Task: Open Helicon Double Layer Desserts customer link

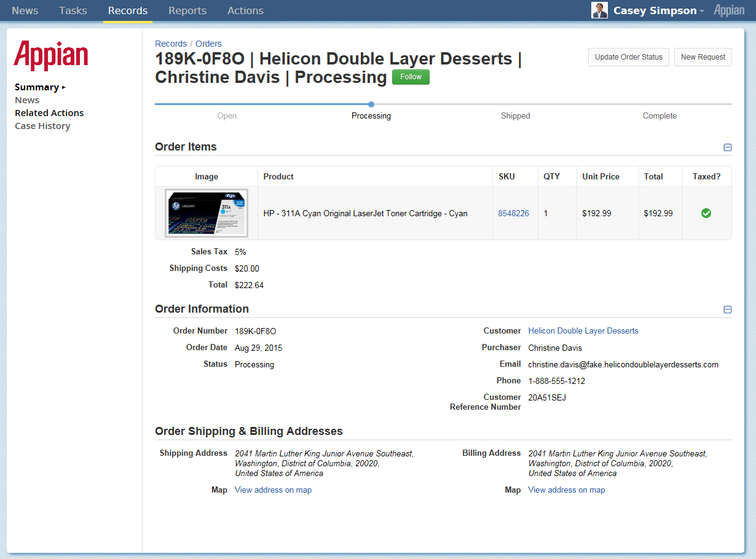Action: pos(583,330)
